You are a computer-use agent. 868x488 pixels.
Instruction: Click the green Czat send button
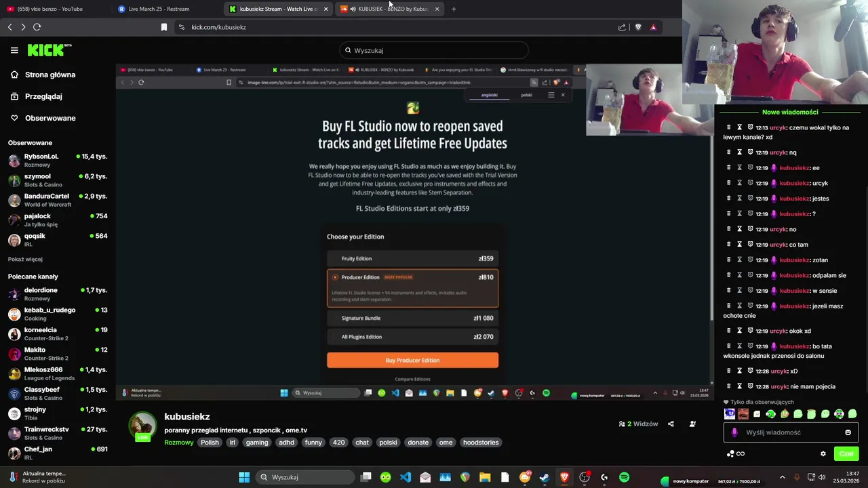(x=846, y=454)
